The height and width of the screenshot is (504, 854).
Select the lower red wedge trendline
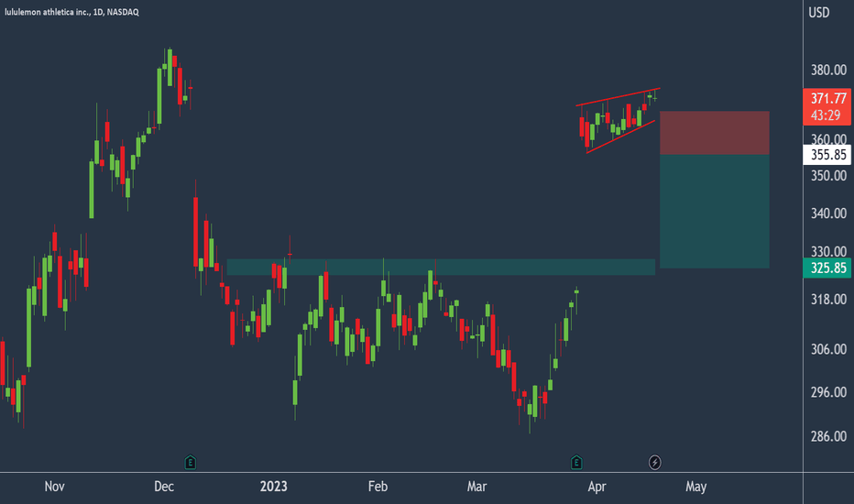coord(621,137)
